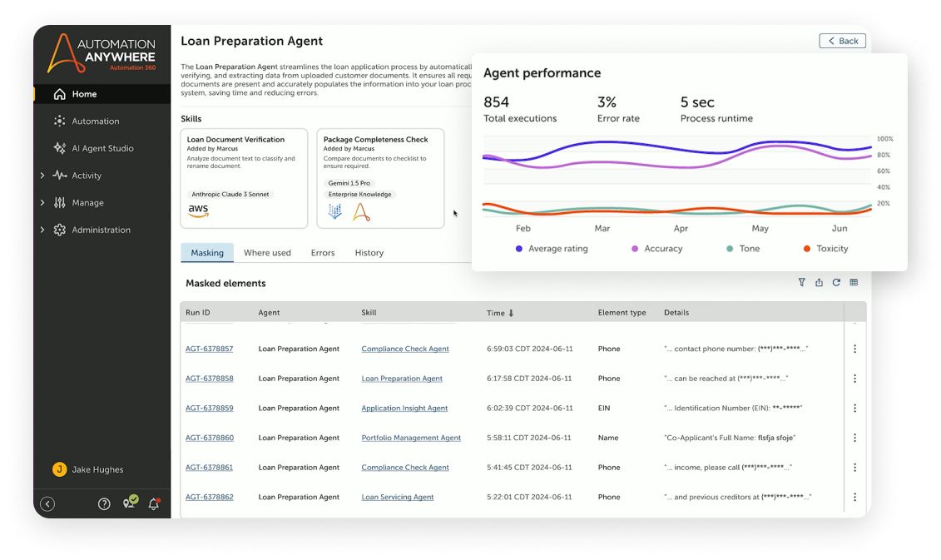Image resolution: width=941 pixels, height=560 pixels.
Task: Open run ID AGT-6378857 link
Action: (209, 349)
